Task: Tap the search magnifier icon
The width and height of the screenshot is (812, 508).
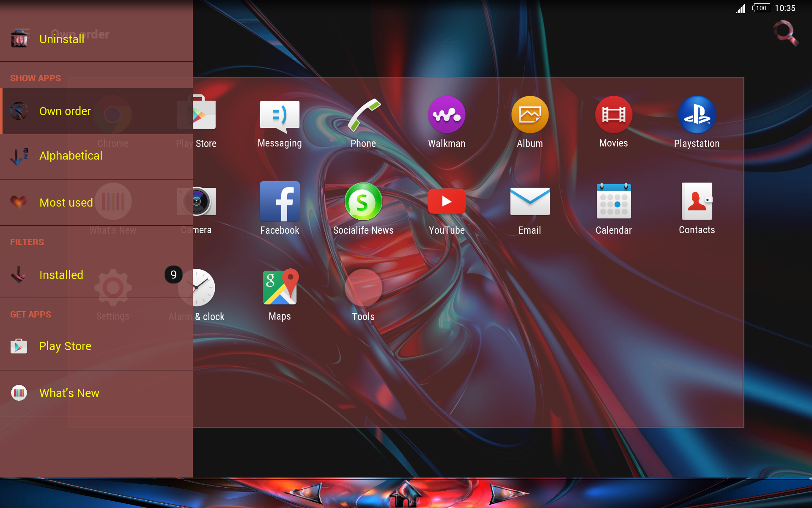Action: coord(785,33)
